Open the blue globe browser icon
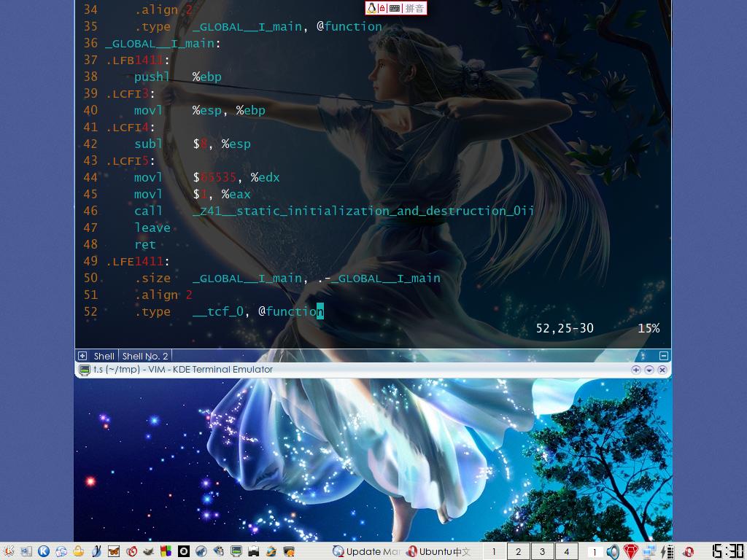The width and height of the screenshot is (747, 560). (x=201, y=551)
